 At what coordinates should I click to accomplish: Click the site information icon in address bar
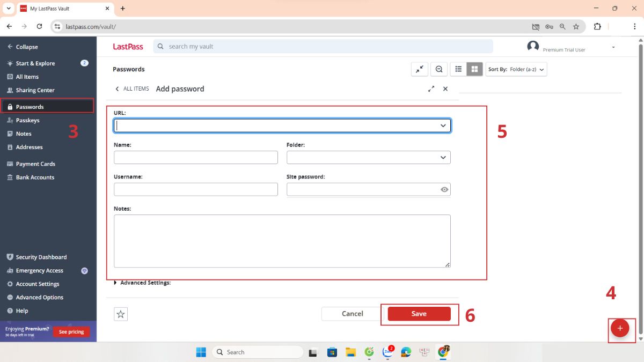pos(58,26)
